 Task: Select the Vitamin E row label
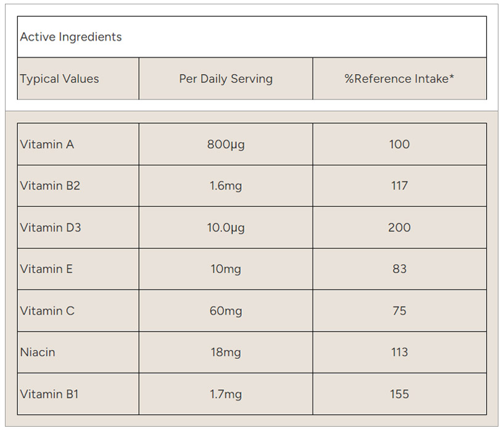46,269
